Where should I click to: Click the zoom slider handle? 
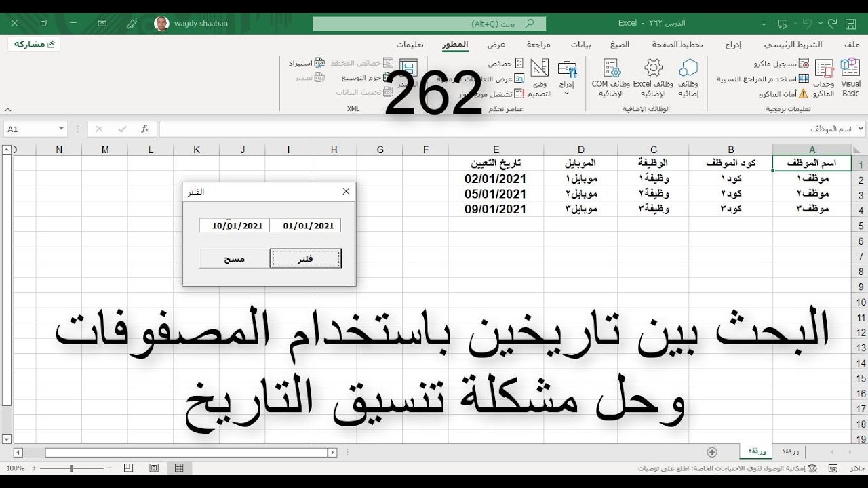pos(71,468)
